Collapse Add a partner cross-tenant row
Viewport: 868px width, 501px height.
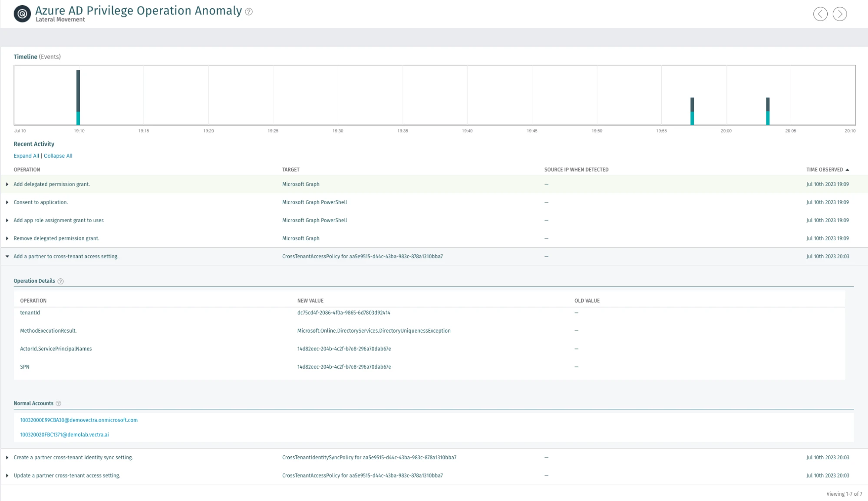coord(7,257)
